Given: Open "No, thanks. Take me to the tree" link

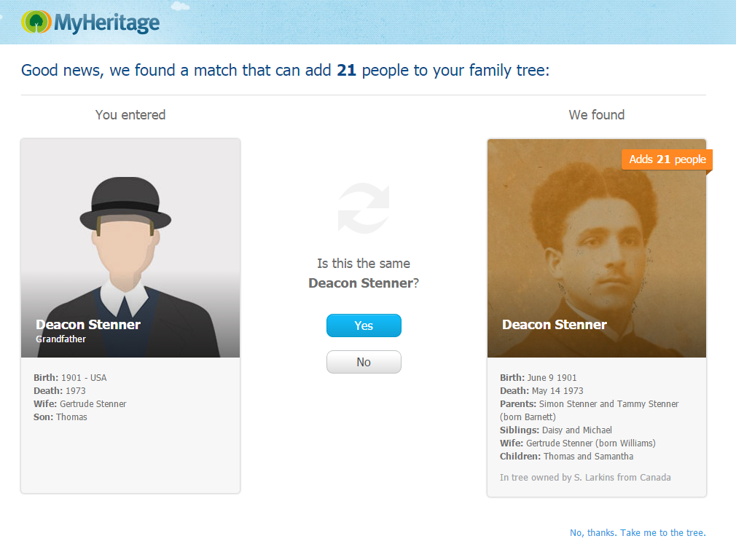Looking at the screenshot, I should click(638, 532).
